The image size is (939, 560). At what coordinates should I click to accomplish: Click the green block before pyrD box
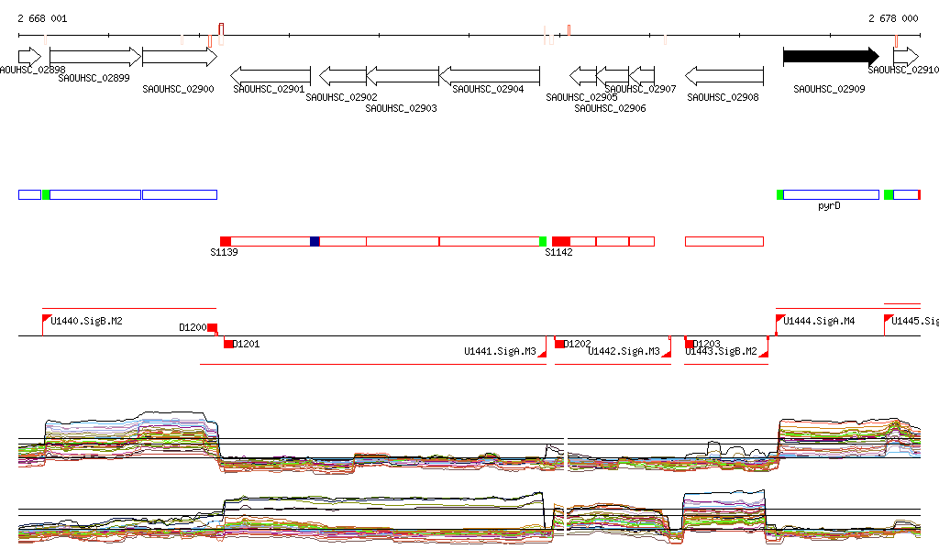[779, 194]
